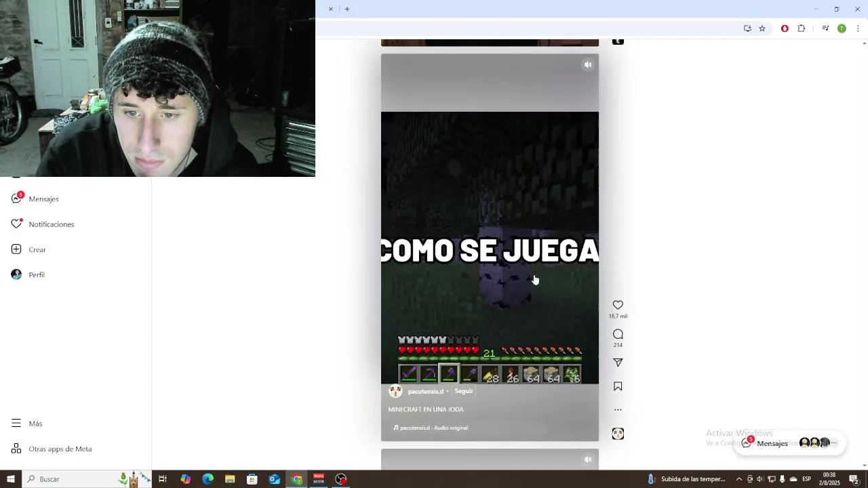The image size is (868, 488).
Task: Open Chrome three-dot menu
Action: pos(858,28)
